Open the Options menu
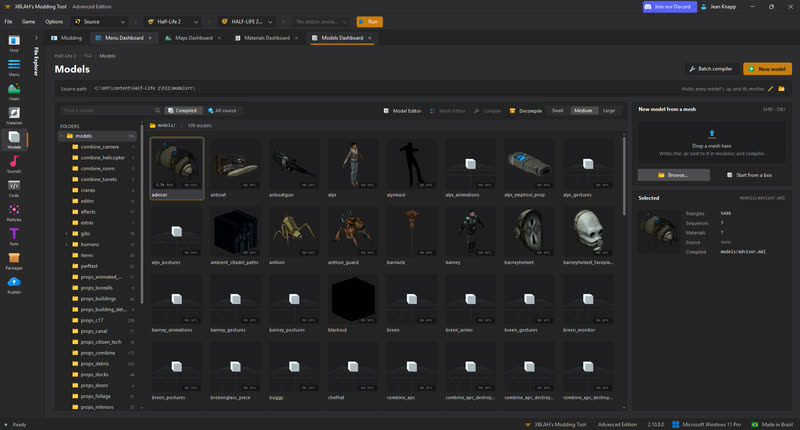The image size is (800, 430). [54, 22]
